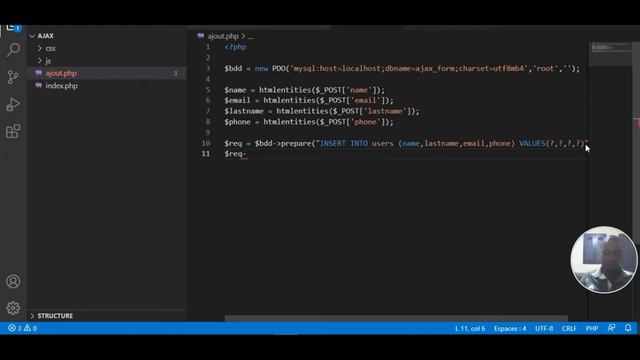Change the CRLF line ending

(x=569, y=328)
